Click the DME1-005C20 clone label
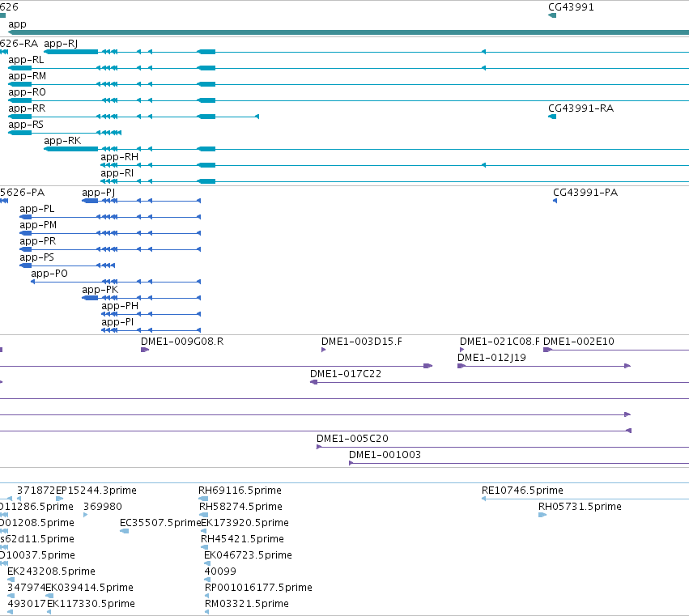This screenshot has height=616, width=689. pyautogui.click(x=352, y=439)
